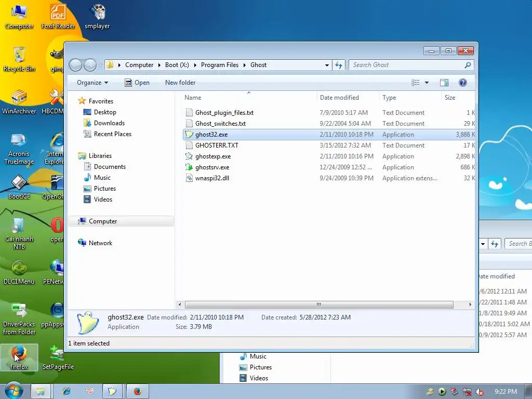The image size is (532, 399).
Task: Select the wnaspi32.dll file icon
Action: 189,178
